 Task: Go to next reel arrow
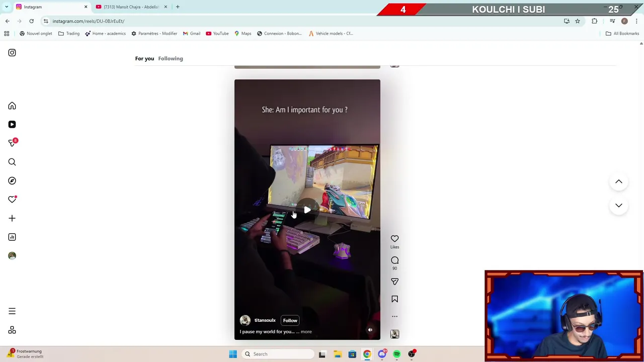pos(619,205)
